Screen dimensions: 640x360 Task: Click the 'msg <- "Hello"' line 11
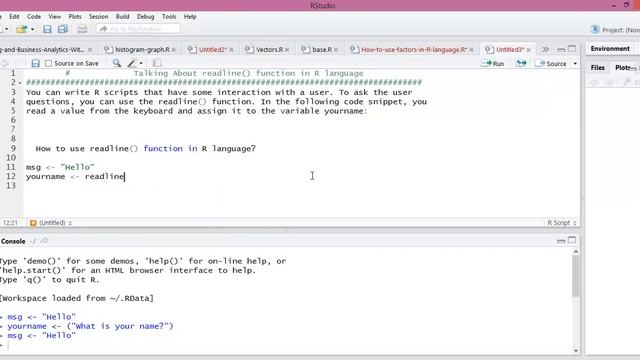(x=60, y=167)
